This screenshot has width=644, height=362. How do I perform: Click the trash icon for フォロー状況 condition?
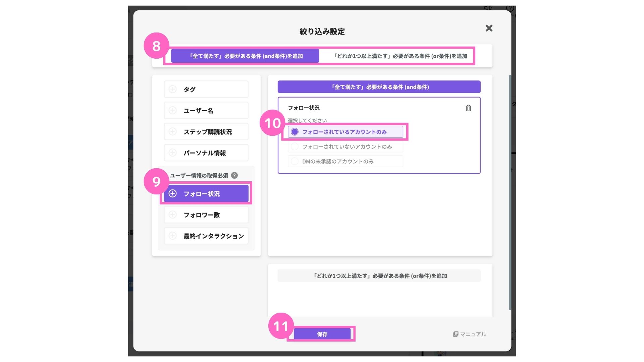(468, 108)
